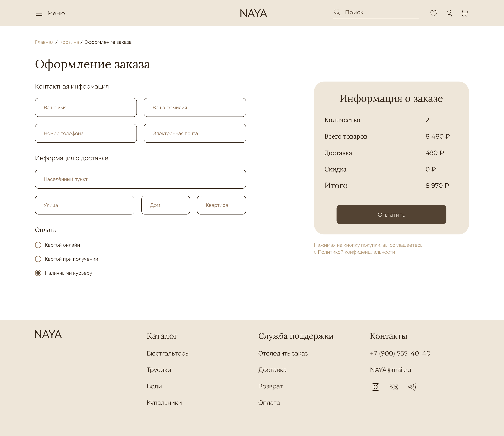Focus the Населённый пункт field
This screenshot has height=436, width=504.
click(x=140, y=179)
